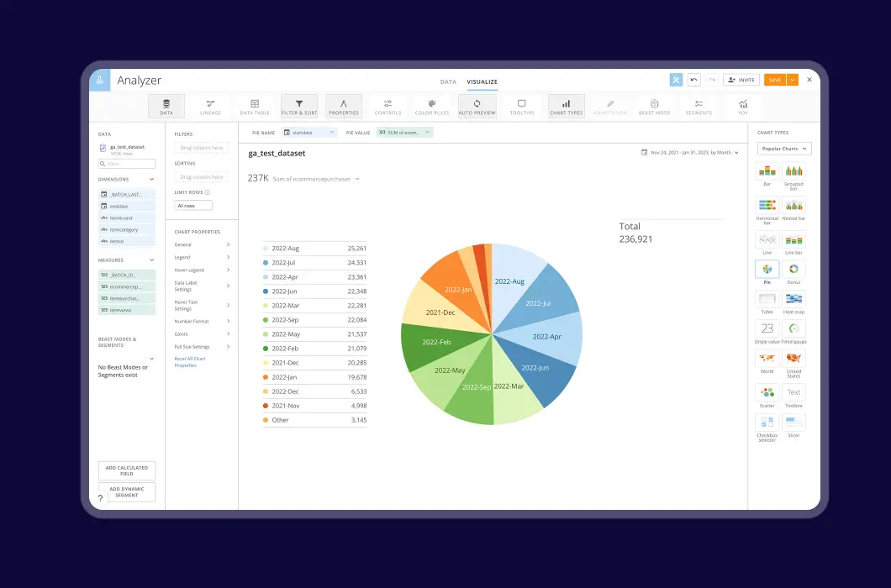
Task: Switch to the DATA tab
Action: pos(448,81)
